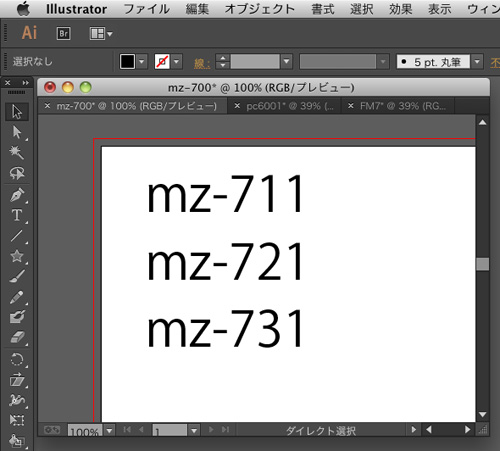The height and width of the screenshot is (451, 500).
Task: Click the vertical scrollbar thumb
Action: pos(482,264)
